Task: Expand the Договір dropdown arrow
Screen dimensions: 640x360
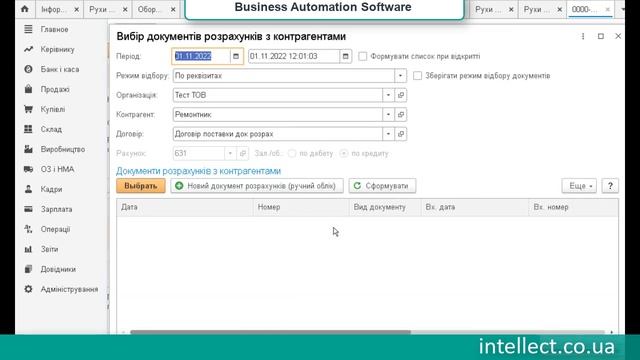Action: tap(388, 134)
